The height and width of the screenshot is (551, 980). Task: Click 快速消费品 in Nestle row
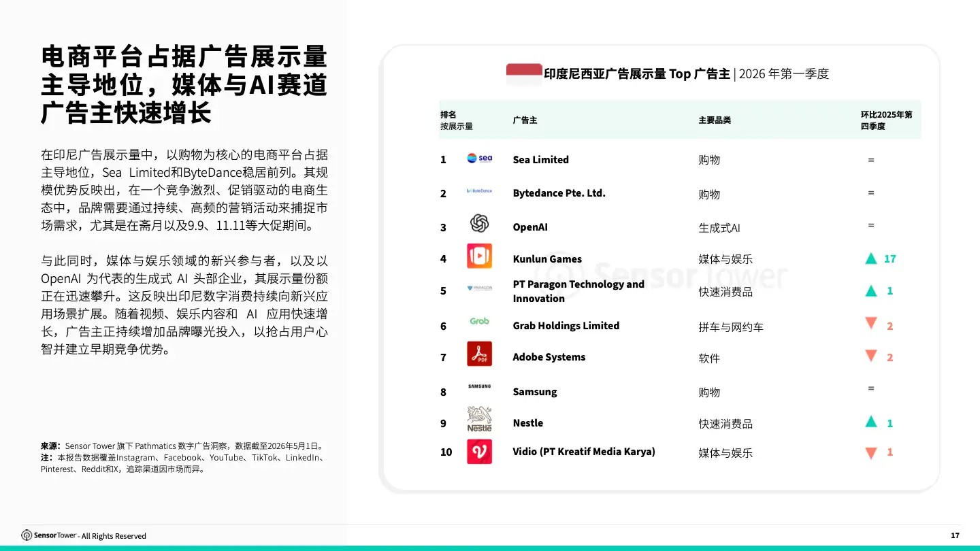coord(725,424)
